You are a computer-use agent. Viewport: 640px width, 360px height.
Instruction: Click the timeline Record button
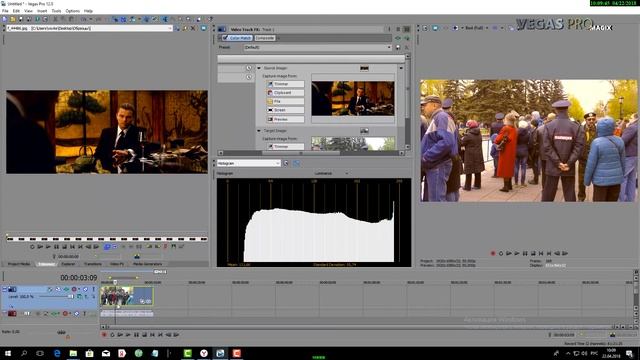[x=104, y=335]
